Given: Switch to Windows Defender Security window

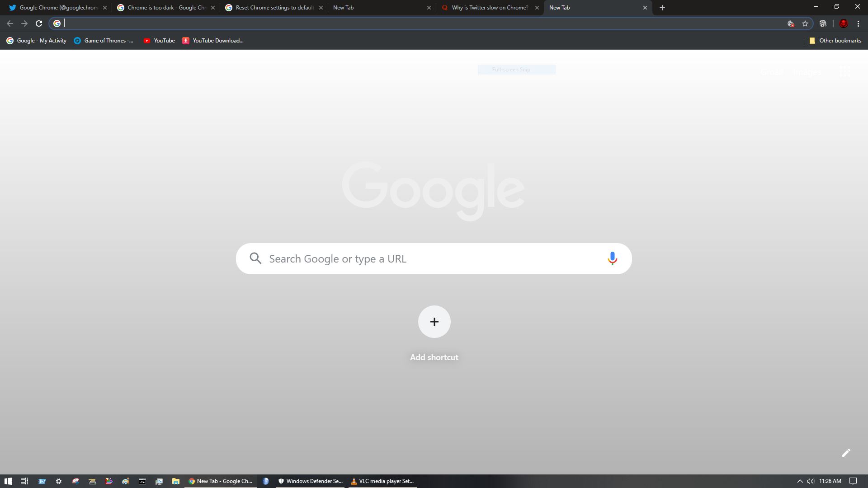Looking at the screenshot, I should pyautogui.click(x=310, y=481).
